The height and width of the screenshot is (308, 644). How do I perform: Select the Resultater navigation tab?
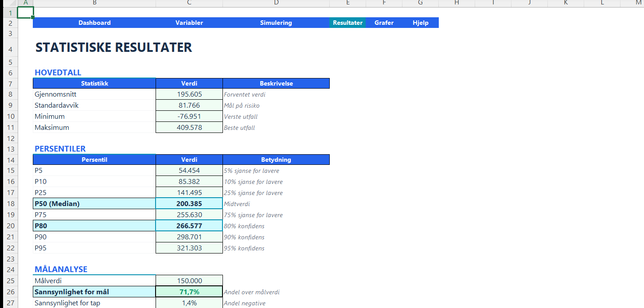(x=347, y=23)
